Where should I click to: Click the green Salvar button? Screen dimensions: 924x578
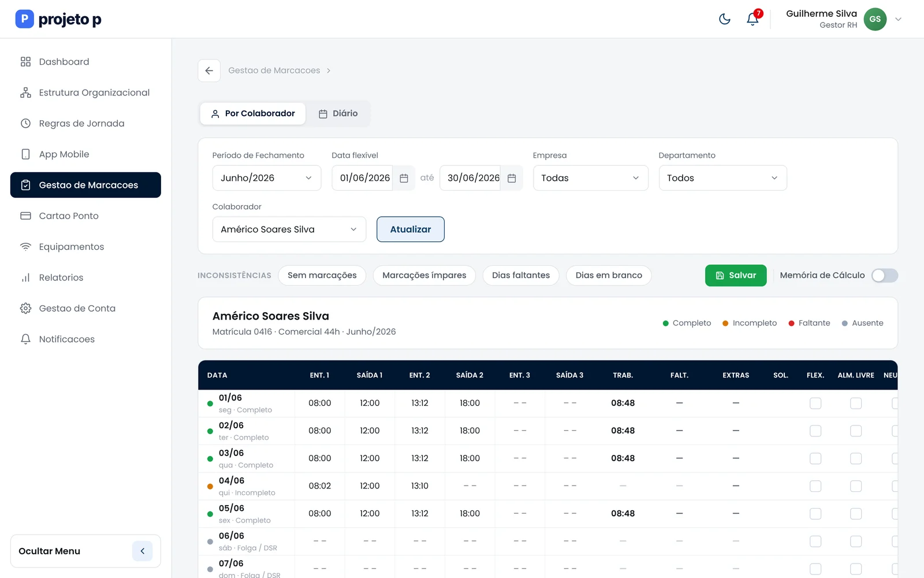pos(735,275)
